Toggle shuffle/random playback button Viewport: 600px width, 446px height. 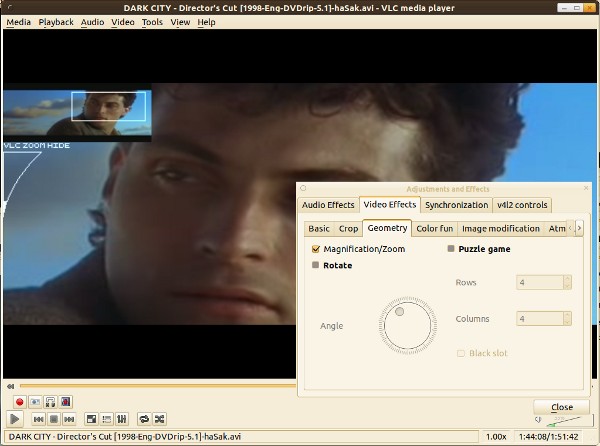[160, 419]
